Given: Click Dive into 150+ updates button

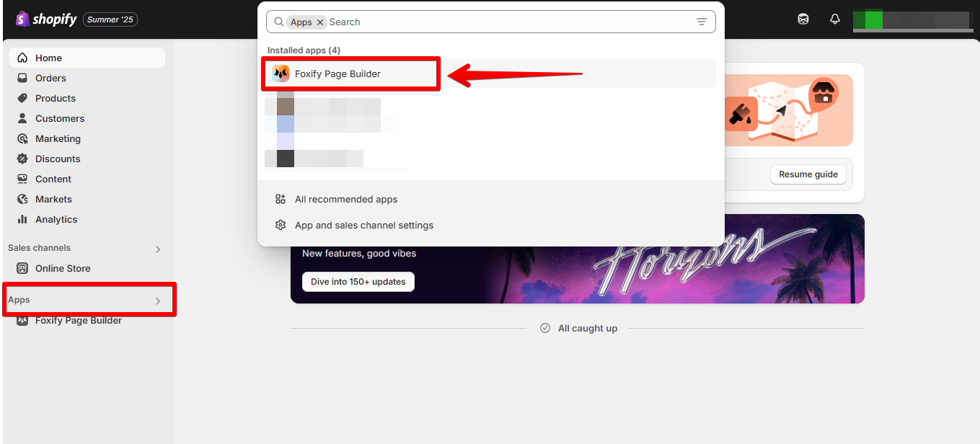Looking at the screenshot, I should coord(358,282).
